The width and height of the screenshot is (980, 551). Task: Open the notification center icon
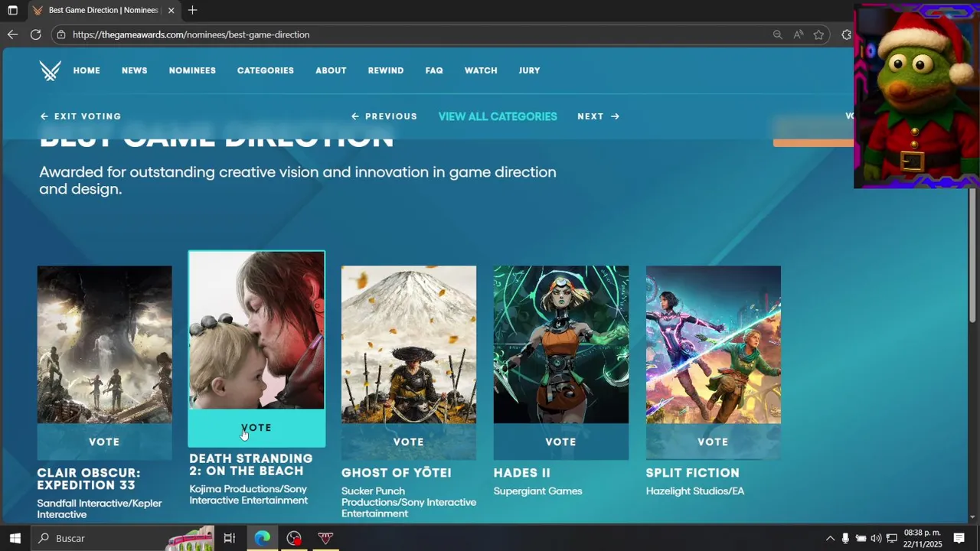point(959,538)
